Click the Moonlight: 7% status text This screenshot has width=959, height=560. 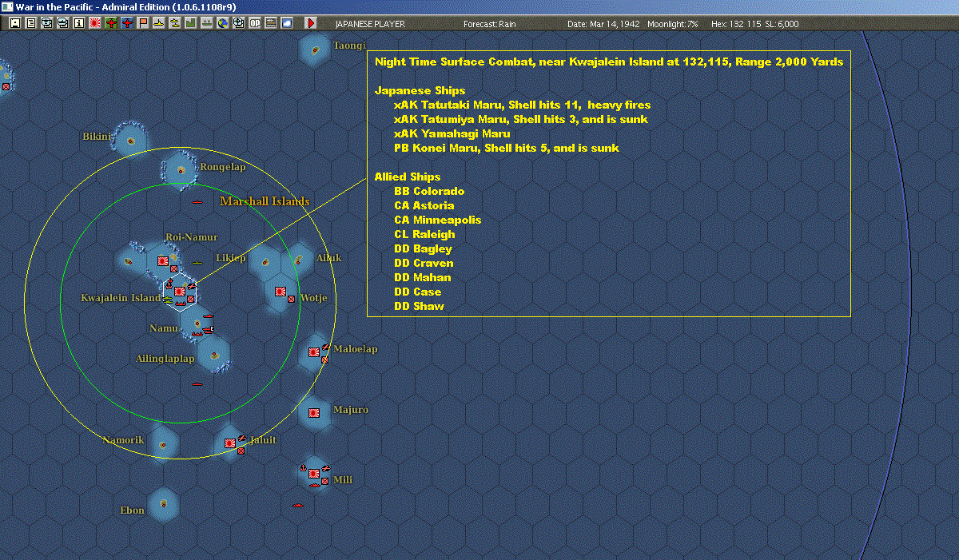pos(673,24)
